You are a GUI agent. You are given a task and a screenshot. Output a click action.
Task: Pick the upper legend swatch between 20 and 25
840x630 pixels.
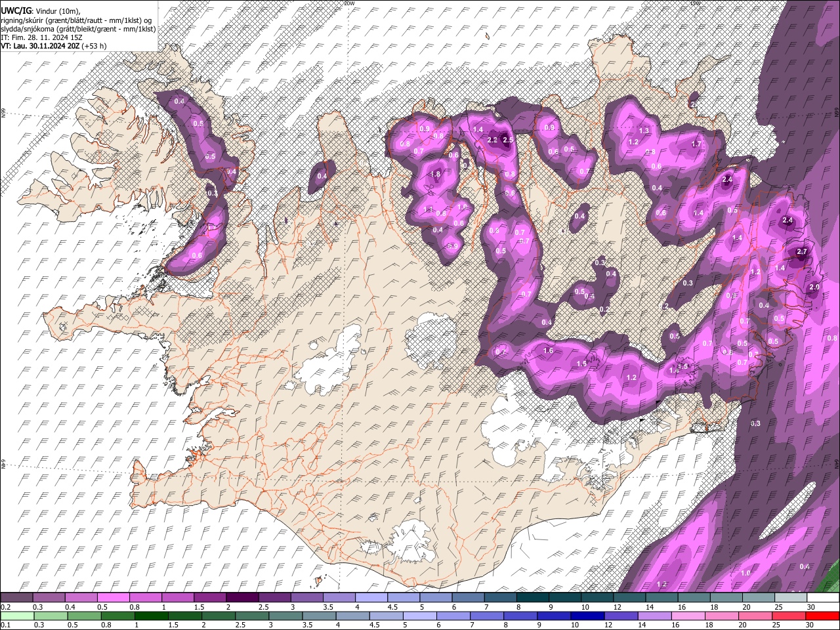tap(758, 598)
